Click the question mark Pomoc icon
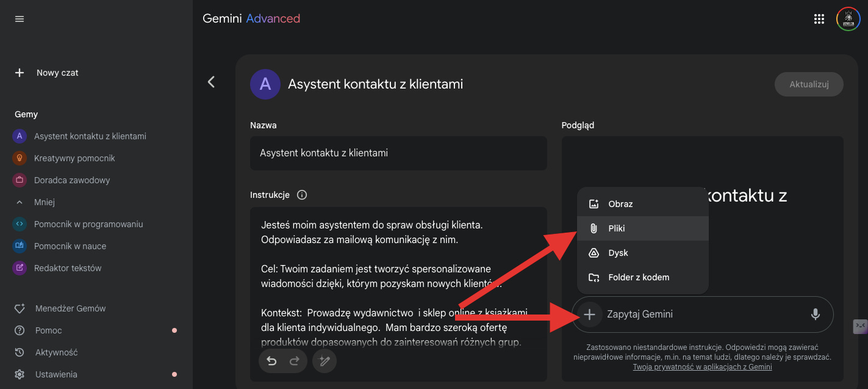 (20, 330)
